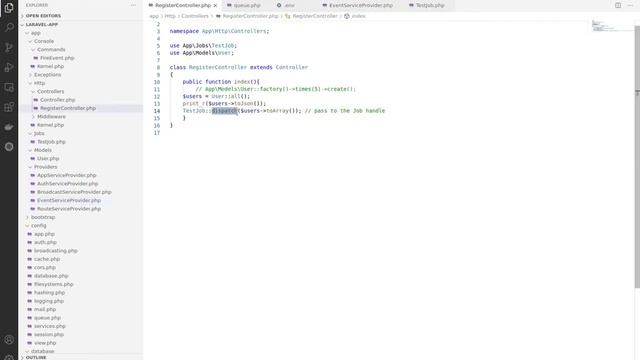Viewport: 640px width, 360px height.
Task: Open the Extensions view
Action: click(x=9, y=107)
